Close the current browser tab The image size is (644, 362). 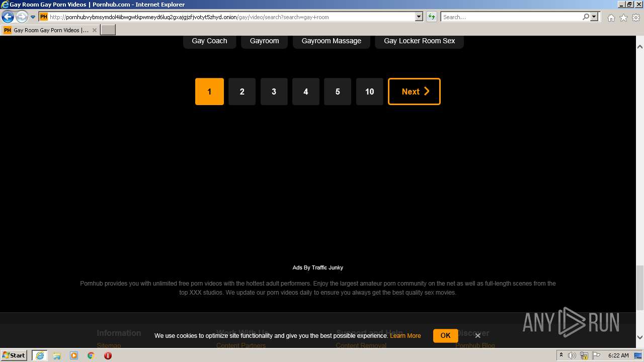(94, 30)
